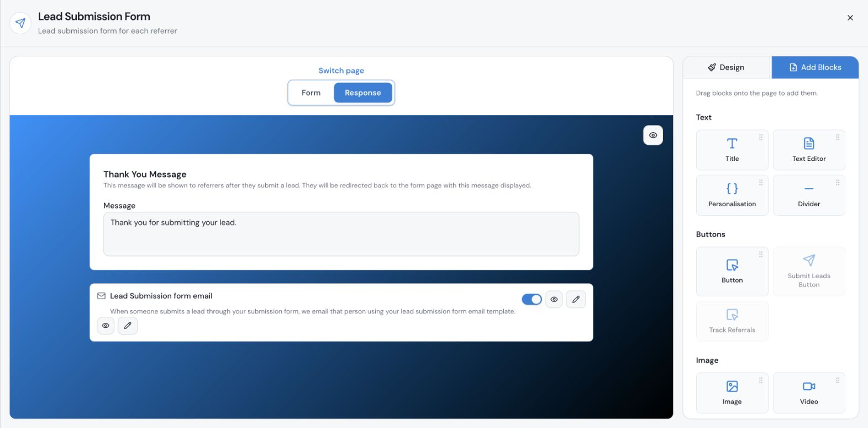Select the Video block

point(809,393)
